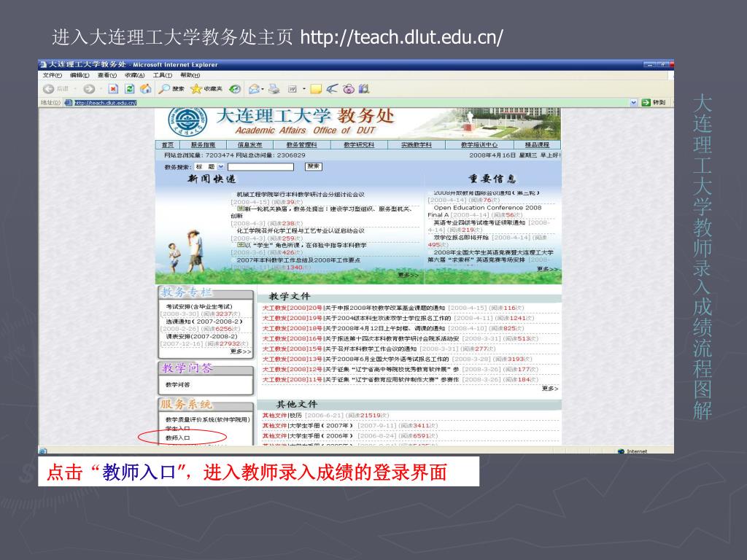Image resolution: width=747 pixels, height=560 pixels.
Task: Click 更多>> in the 教务专栏 box
Action: tap(241, 351)
